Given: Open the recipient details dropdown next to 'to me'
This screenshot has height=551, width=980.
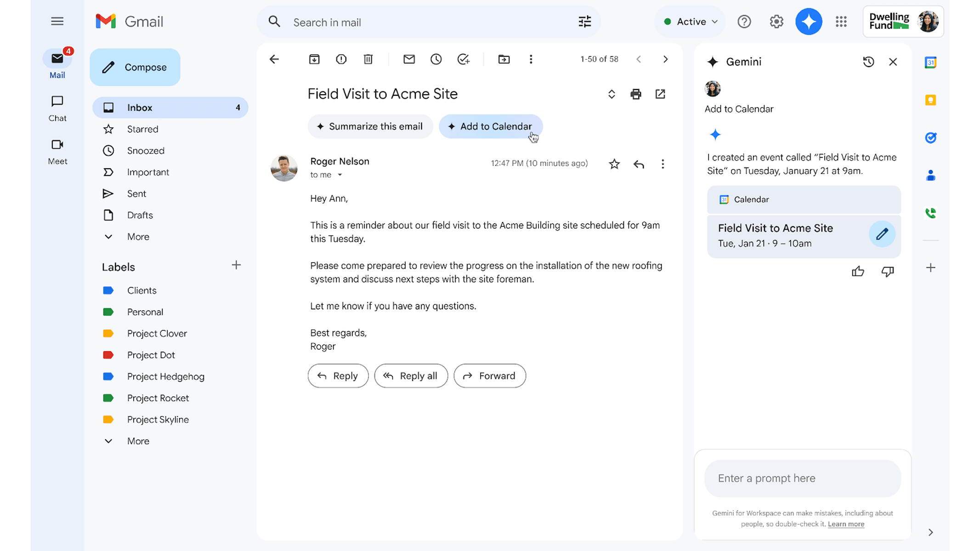Looking at the screenshot, I should point(340,174).
